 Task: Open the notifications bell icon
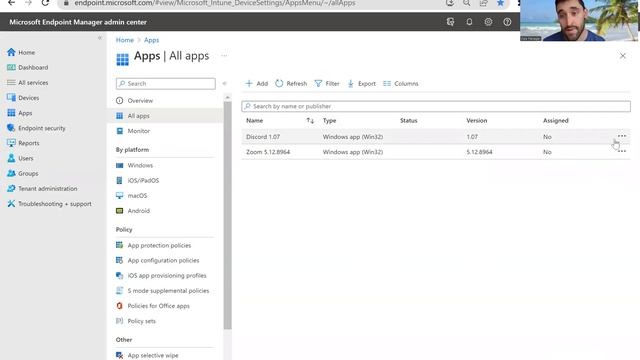[469, 22]
